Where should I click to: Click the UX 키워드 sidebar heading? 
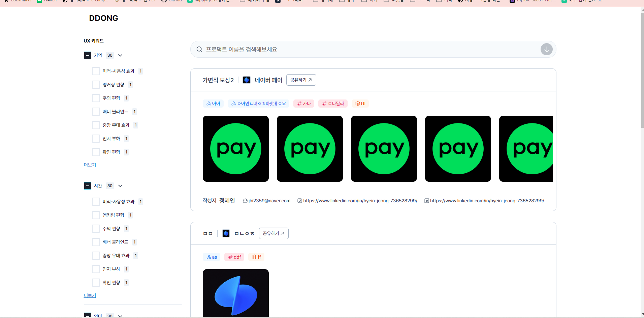94,41
